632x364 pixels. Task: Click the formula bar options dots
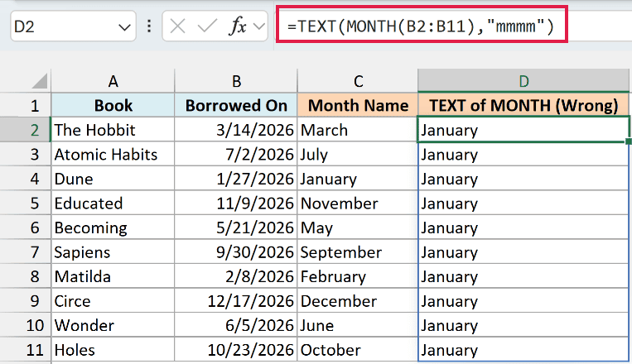149,26
